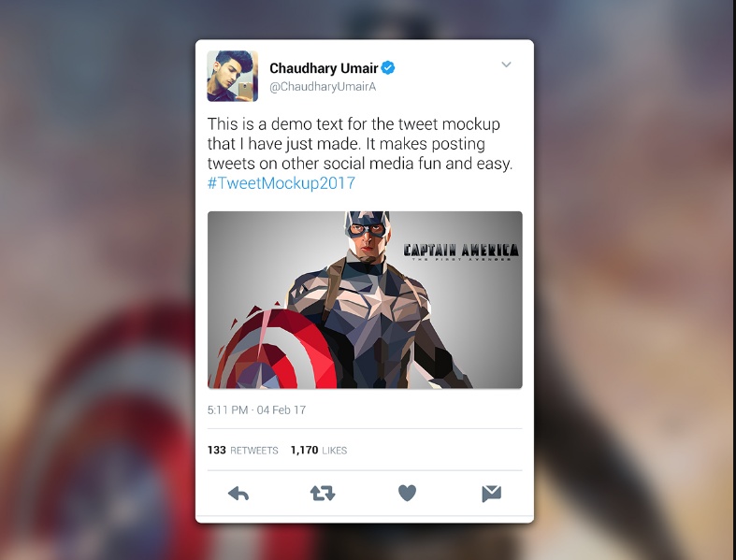Viewport: 736px width, 560px height.
Task: Click the RETWEETS label
Action: click(254, 451)
